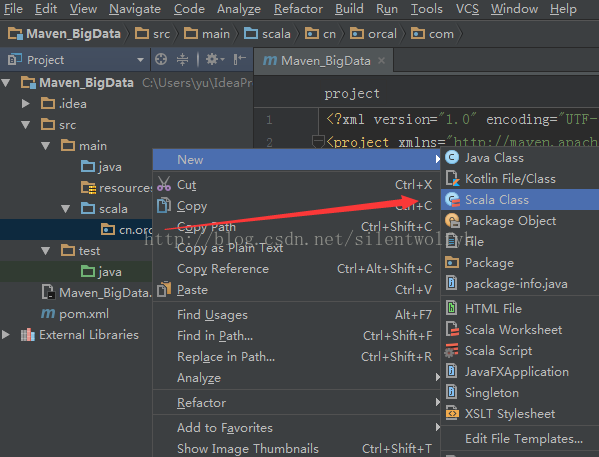599x457 pixels.
Task: Click the Cut scissors icon
Action: (164, 184)
